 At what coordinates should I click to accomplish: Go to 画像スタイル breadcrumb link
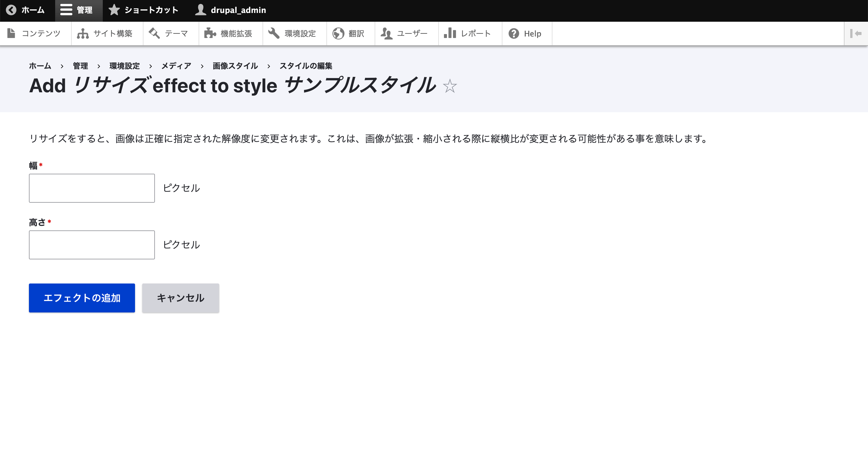point(235,66)
